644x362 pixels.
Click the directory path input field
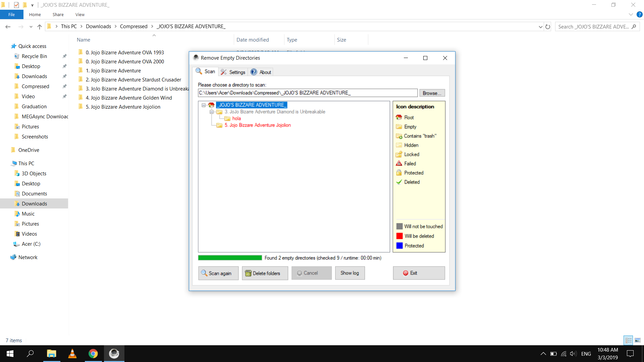pos(307,93)
